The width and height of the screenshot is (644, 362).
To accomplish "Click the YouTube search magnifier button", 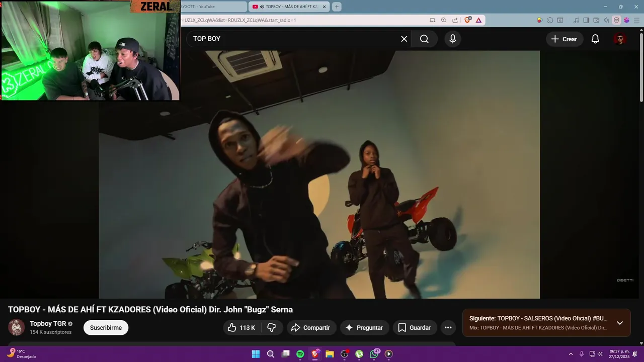I will click(x=424, y=39).
